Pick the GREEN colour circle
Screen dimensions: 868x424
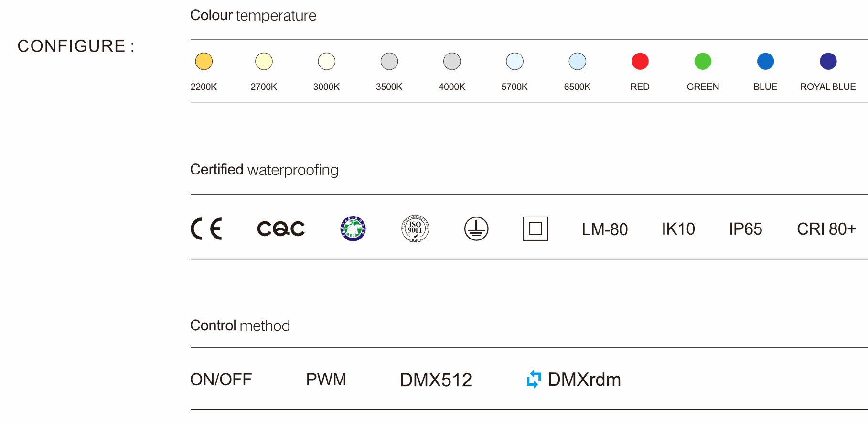coord(703,61)
